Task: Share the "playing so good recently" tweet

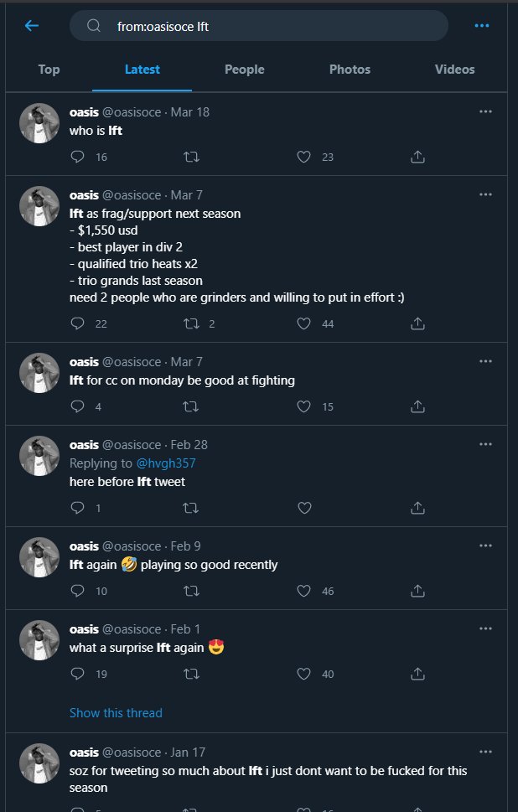Action: tap(417, 591)
